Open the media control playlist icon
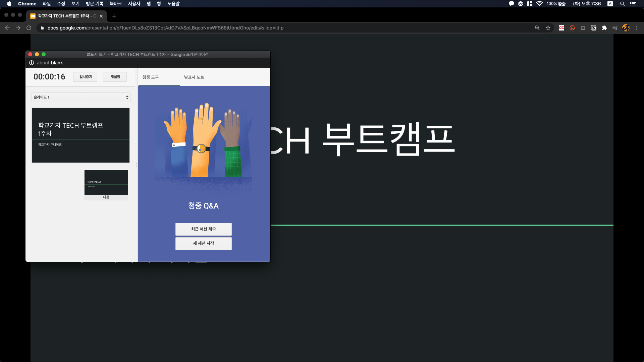The height and width of the screenshot is (362, 644). (x=615, y=28)
